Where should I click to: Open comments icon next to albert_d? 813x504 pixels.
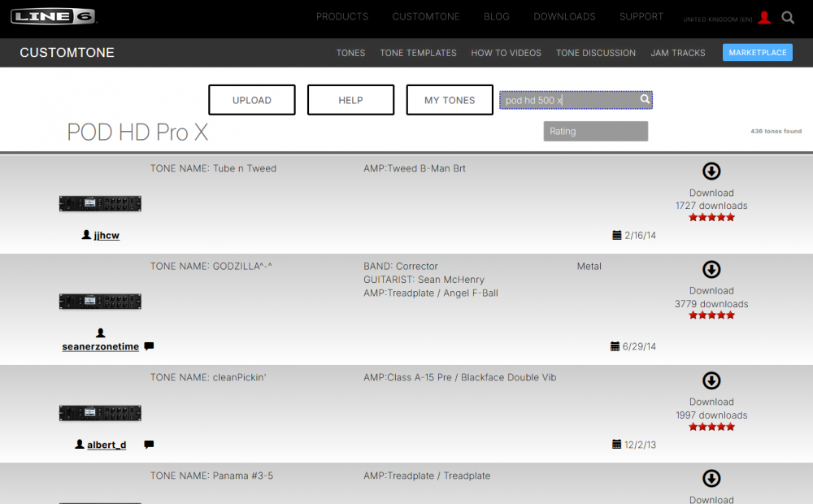click(149, 445)
